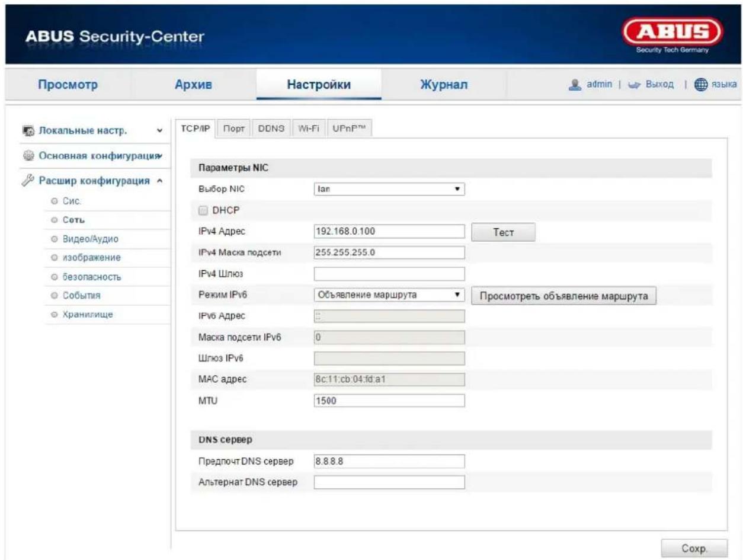Click the Локальные настр. monitor icon

pyautogui.click(x=28, y=130)
